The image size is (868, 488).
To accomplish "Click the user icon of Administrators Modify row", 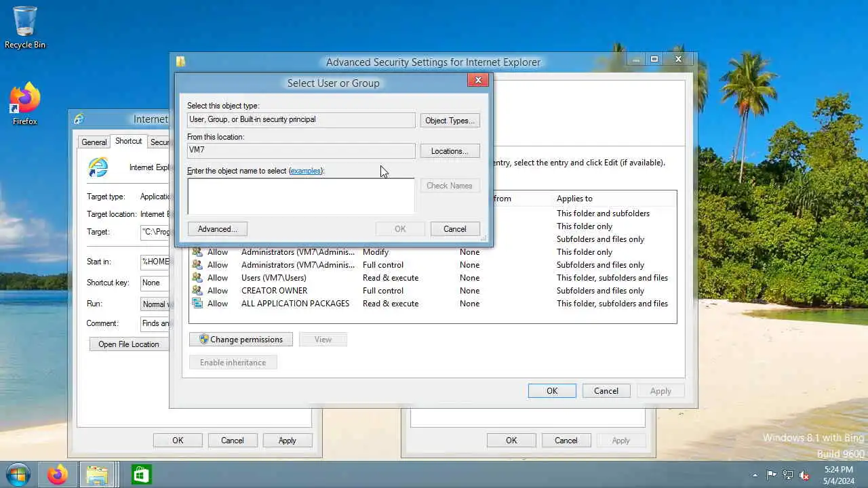I will 197,252.
